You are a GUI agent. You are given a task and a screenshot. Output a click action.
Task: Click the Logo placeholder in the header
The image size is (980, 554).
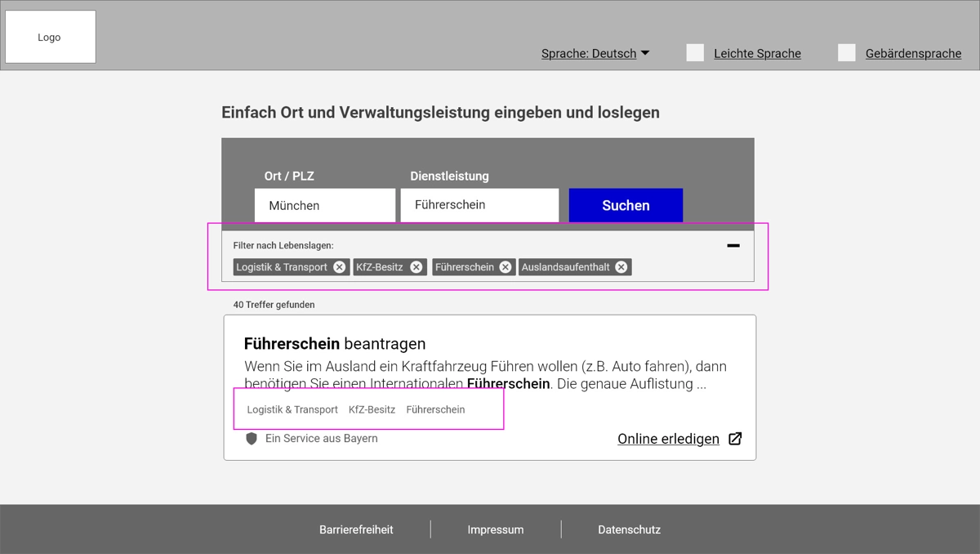coord(51,37)
